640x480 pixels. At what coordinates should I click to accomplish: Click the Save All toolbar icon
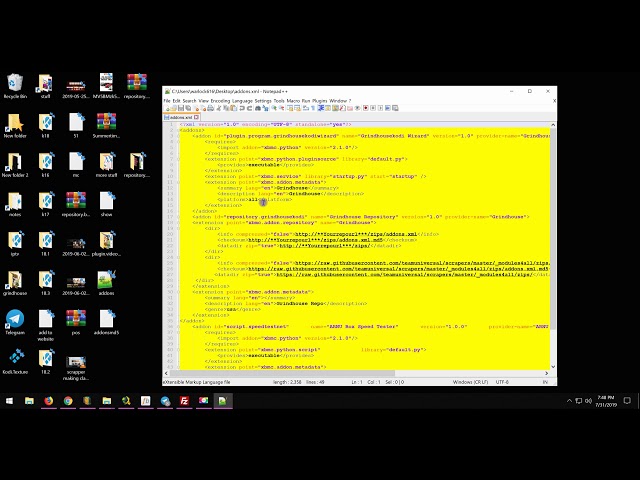[x=188, y=108]
